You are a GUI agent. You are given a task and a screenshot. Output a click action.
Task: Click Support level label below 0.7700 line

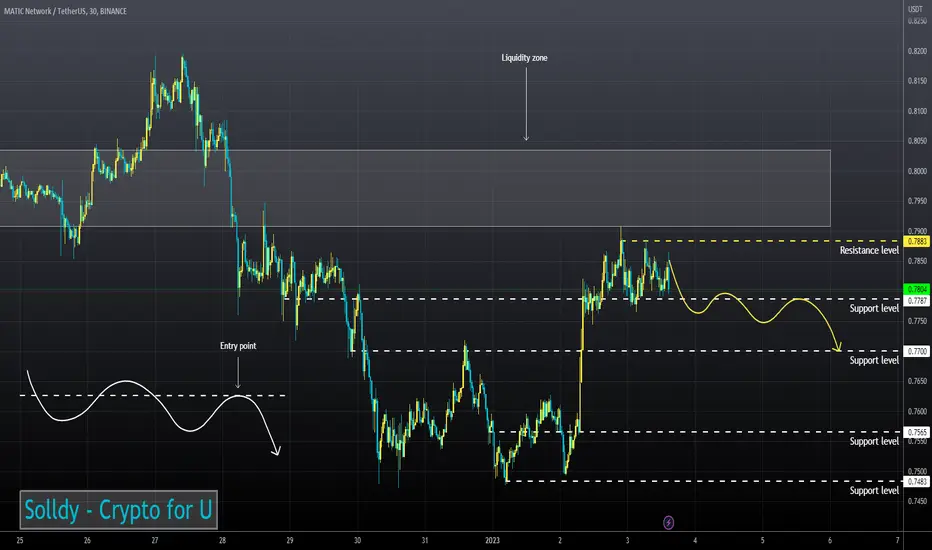coord(874,360)
